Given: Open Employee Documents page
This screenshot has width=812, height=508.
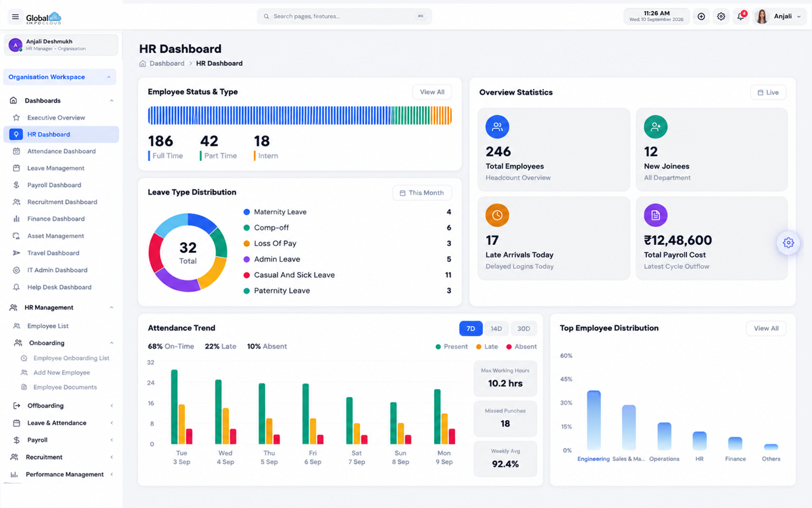Looking at the screenshot, I should (66, 387).
